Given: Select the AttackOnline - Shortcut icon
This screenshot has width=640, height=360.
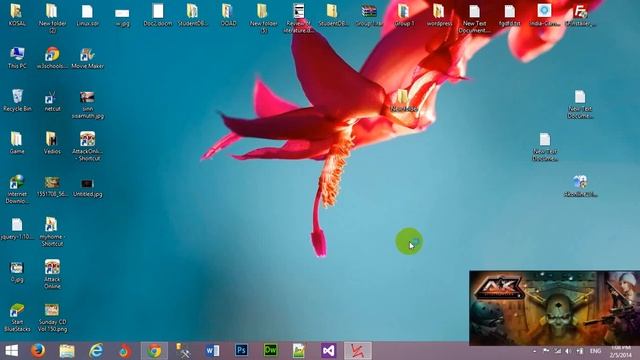Looking at the screenshot, I should 87,146.
